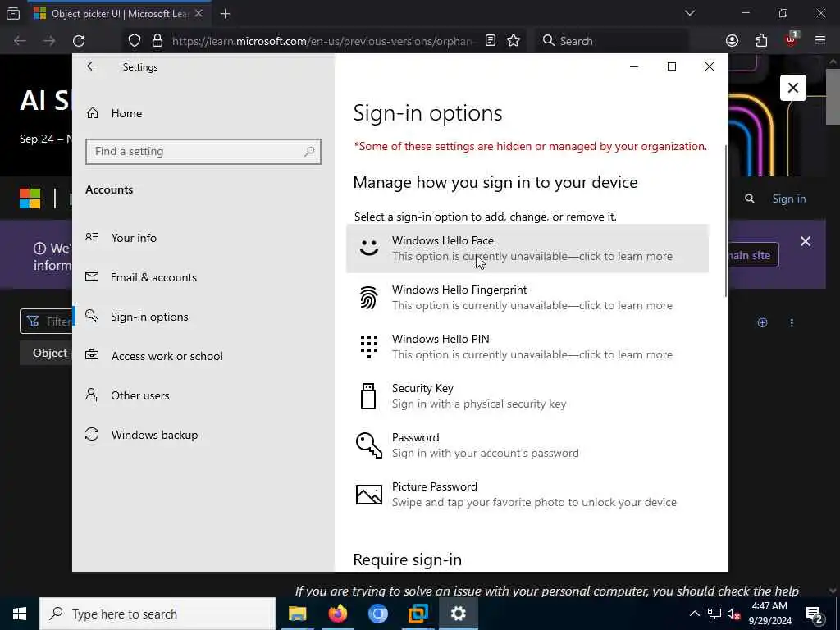Click the Type here to search taskbar box
This screenshot has height=630, width=840.
click(157, 614)
